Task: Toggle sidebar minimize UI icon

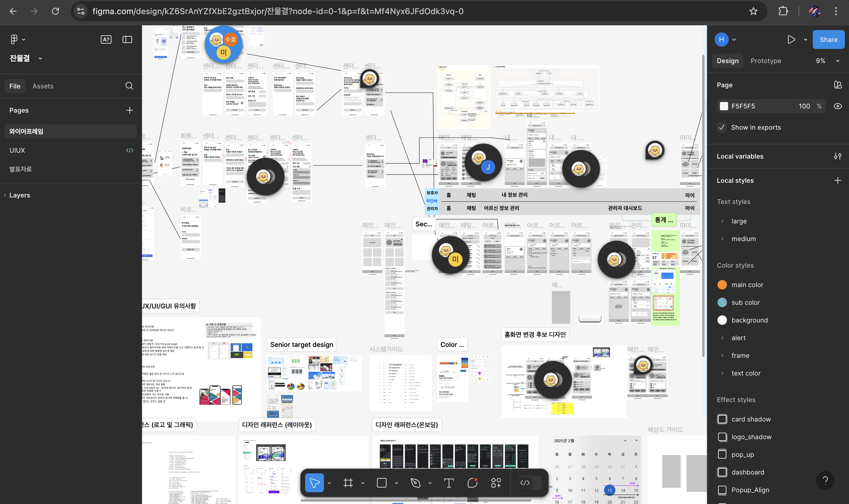Action: (x=127, y=39)
